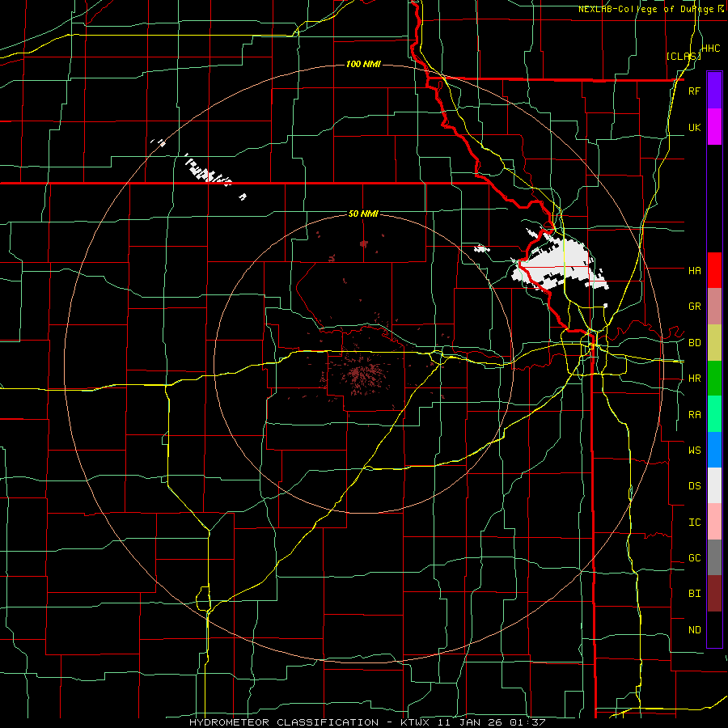Click the UK legend label

click(694, 127)
